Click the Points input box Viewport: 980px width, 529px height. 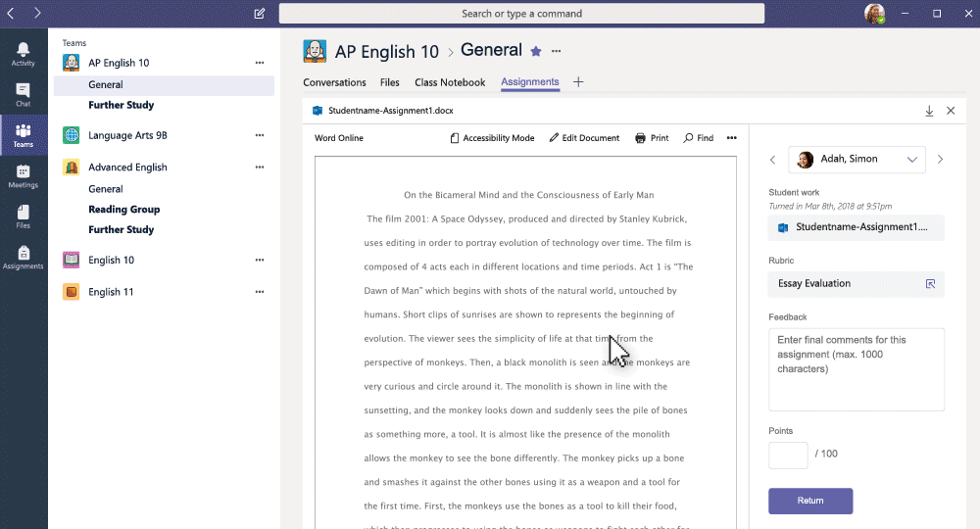(788, 455)
